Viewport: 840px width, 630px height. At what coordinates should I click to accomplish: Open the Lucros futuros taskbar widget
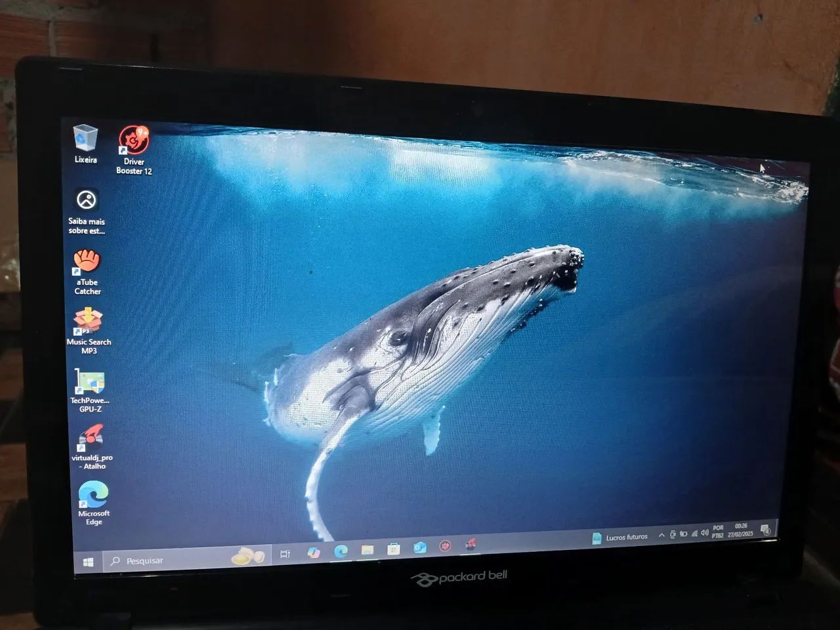[620, 537]
